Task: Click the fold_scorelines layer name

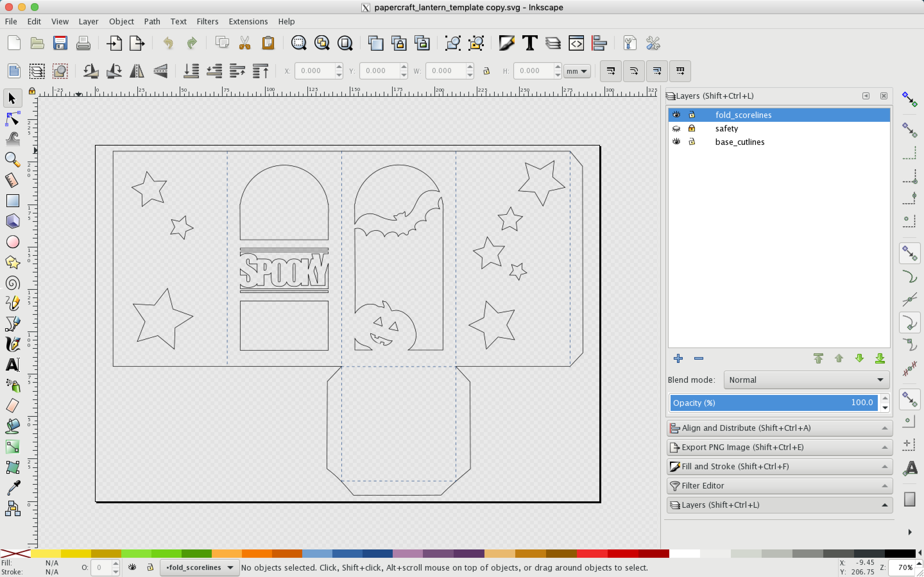Action: pyautogui.click(x=743, y=114)
